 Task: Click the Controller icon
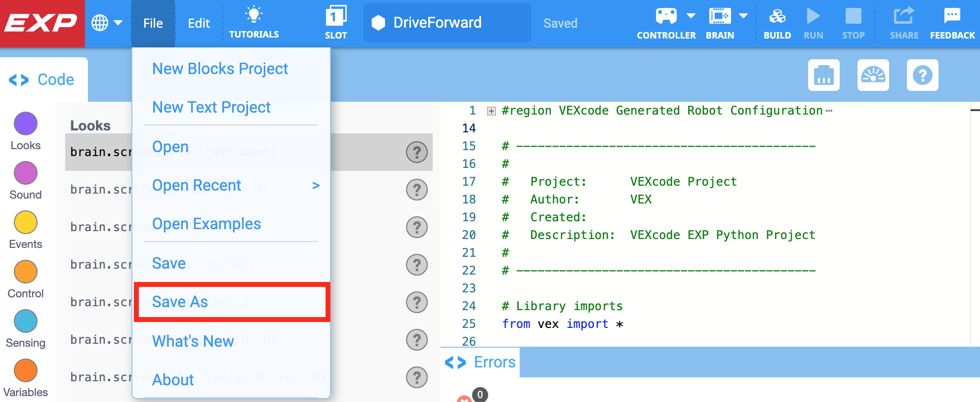[666, 16]
